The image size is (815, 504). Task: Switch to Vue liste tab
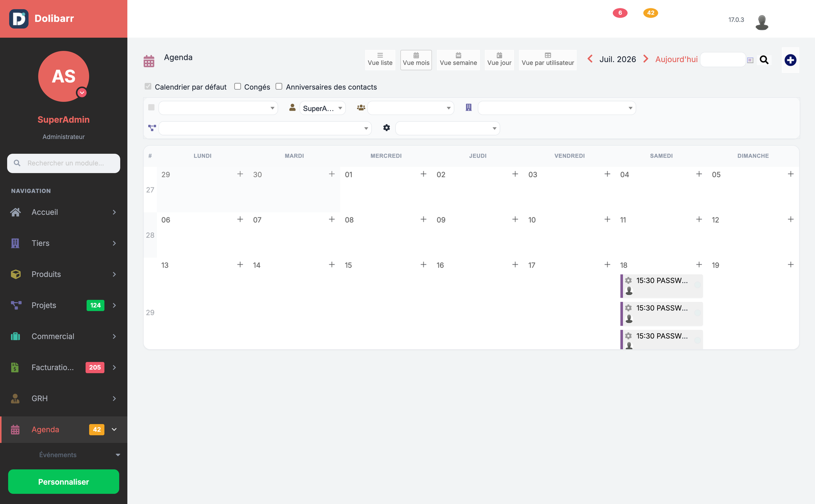(x=380, y=60)
